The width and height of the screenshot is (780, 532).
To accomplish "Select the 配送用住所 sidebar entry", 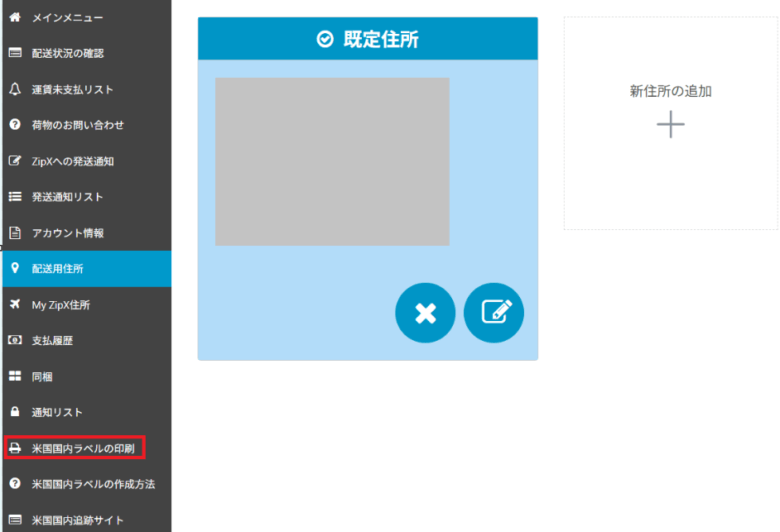I will click(58, 269).
